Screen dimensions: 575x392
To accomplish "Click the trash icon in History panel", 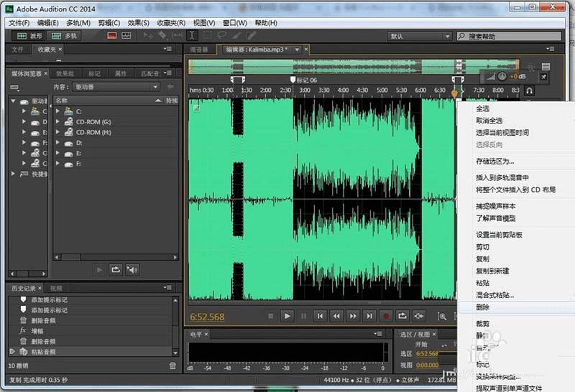I will click(172, 365).
